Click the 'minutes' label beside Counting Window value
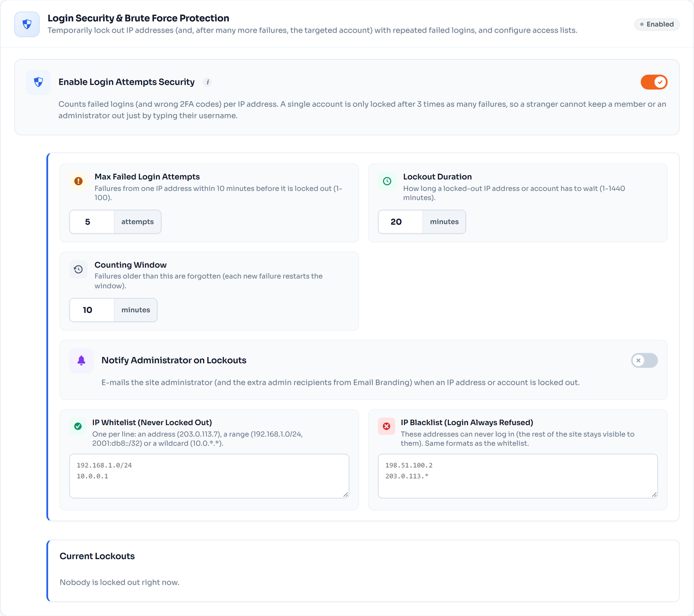 pyautogui.click(x=136, y=310)
